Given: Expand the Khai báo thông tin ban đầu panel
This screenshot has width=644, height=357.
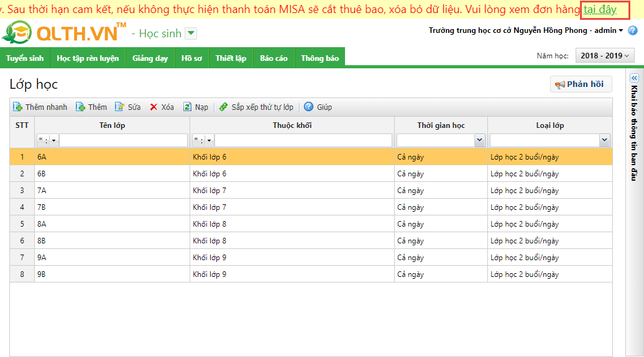Looking at the screenshot, I should [634, 78].
